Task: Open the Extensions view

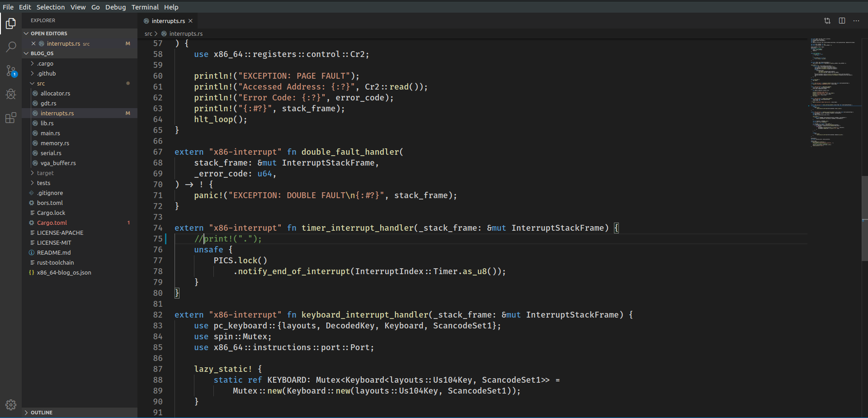Action: coord(11,118)
